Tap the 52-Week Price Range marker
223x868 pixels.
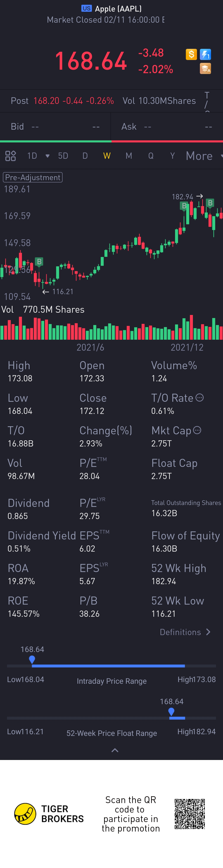pyautogui.click(x=171, y=712)
